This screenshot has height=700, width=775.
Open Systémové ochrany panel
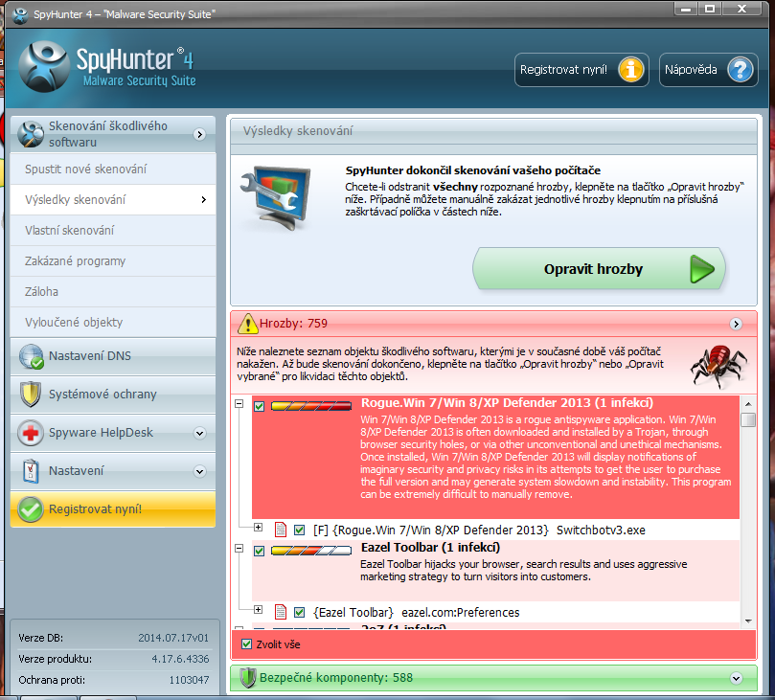point(113,395)
